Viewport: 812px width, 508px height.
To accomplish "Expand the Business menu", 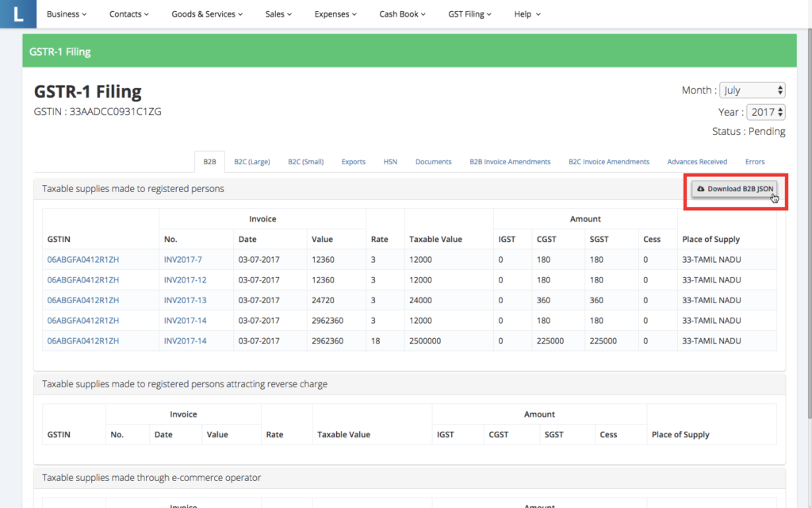I will point(67,14).
